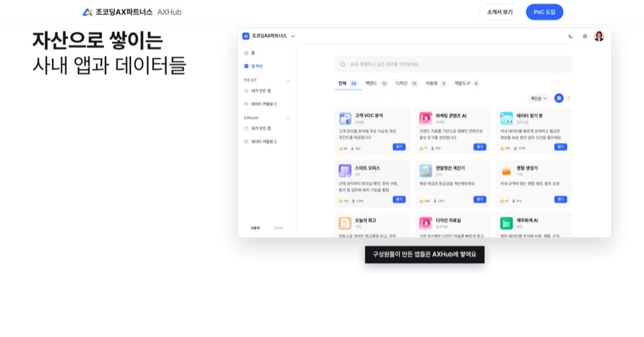This screenshot has width=644, height=337.
Task: Switch to 사용자 mode at sidebar bottom
Action: tap(255, 228)
